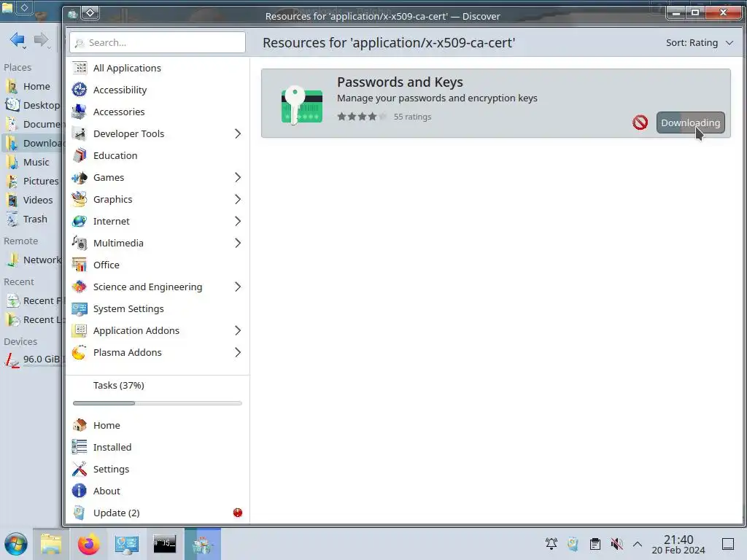747x560 pixels.
Task: Select the Accessibility category icon
Action: 80,90
